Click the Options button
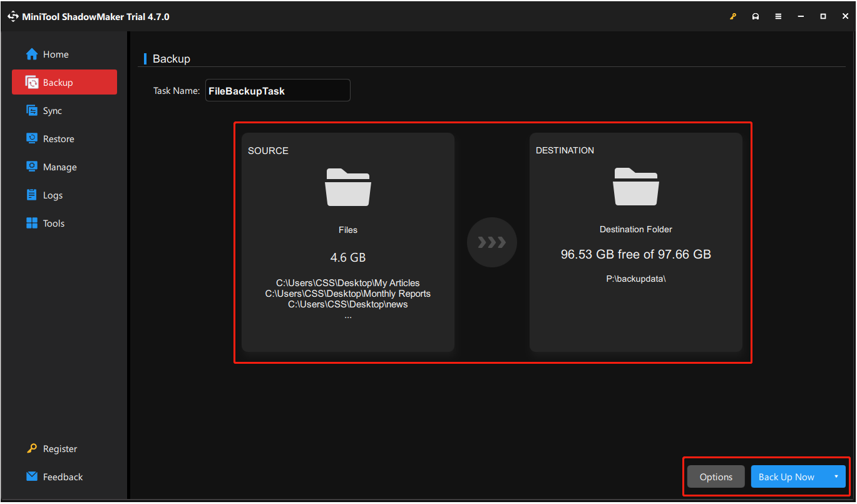 point(716,476)
